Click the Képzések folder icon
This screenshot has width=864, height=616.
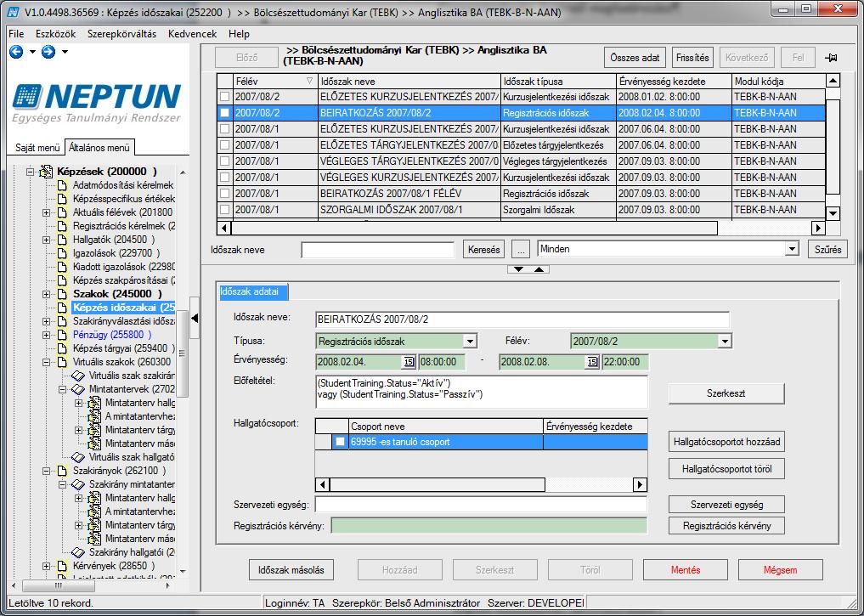(46, 172)
